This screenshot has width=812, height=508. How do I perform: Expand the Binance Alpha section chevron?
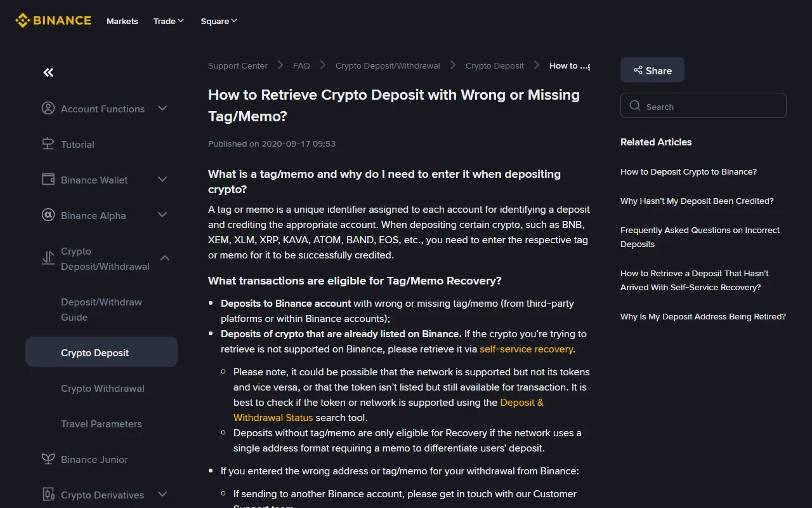pyautogui.click(x=162, y=215)
